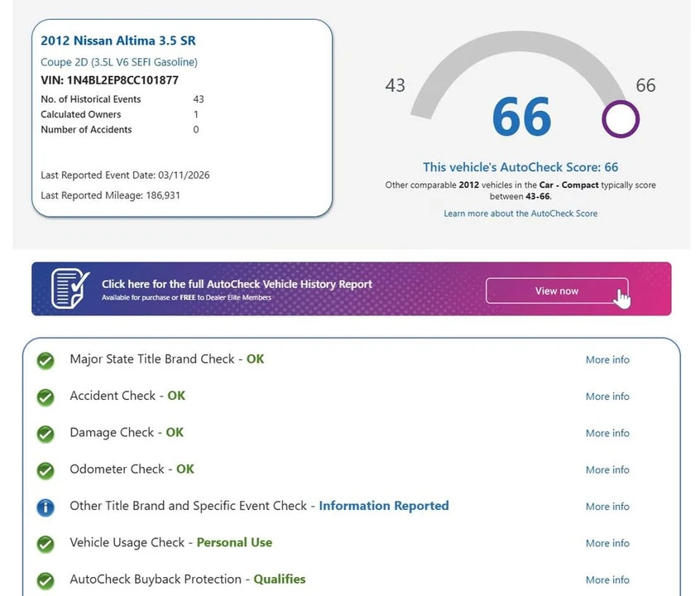Click Last Reported Event Date 03/11/2026
Image resolution: width=700 pixels, height=596 pixels.
125,175
